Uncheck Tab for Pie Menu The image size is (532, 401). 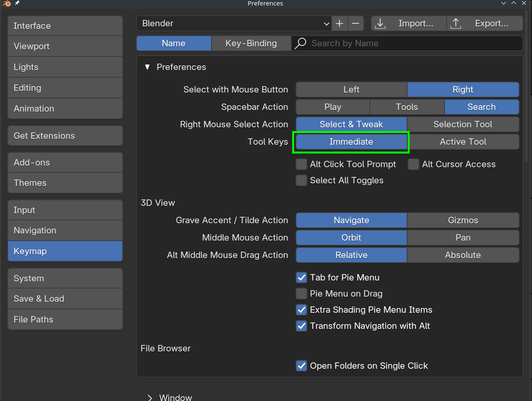tap(301, 278)
